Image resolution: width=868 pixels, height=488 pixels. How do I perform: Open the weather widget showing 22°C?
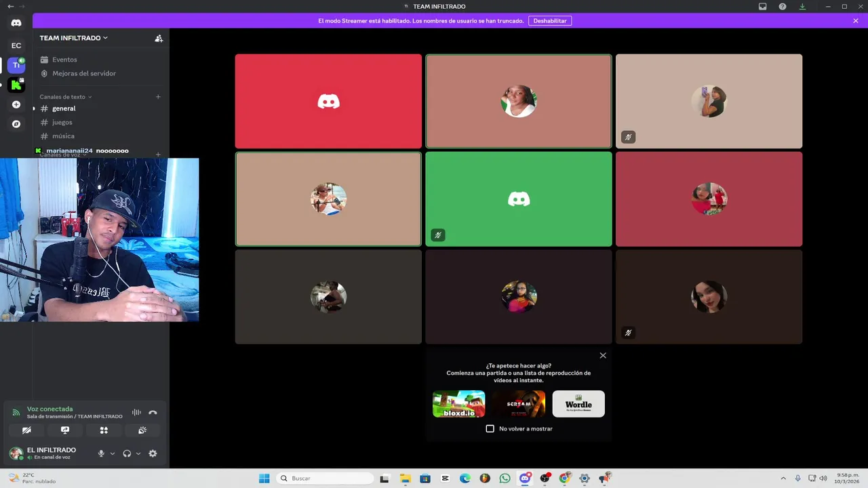(x=33, y=479)
